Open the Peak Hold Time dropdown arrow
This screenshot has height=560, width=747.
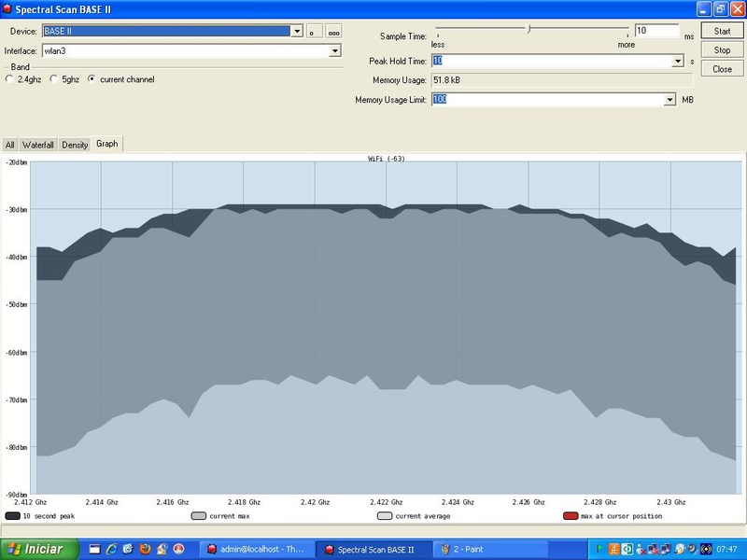pyautogui.click(x=678, y=61)
